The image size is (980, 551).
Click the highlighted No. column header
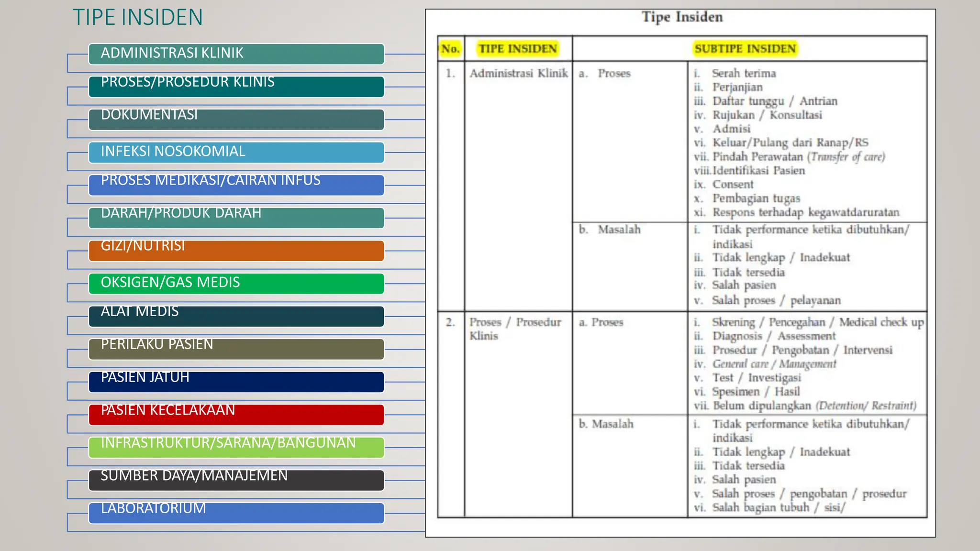(x=450, y=49)
